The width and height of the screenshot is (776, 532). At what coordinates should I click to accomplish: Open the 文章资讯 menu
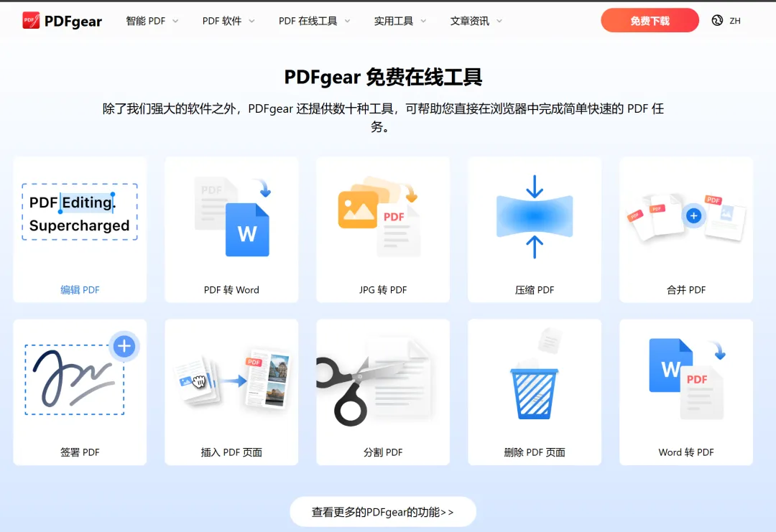coord(470,21)
